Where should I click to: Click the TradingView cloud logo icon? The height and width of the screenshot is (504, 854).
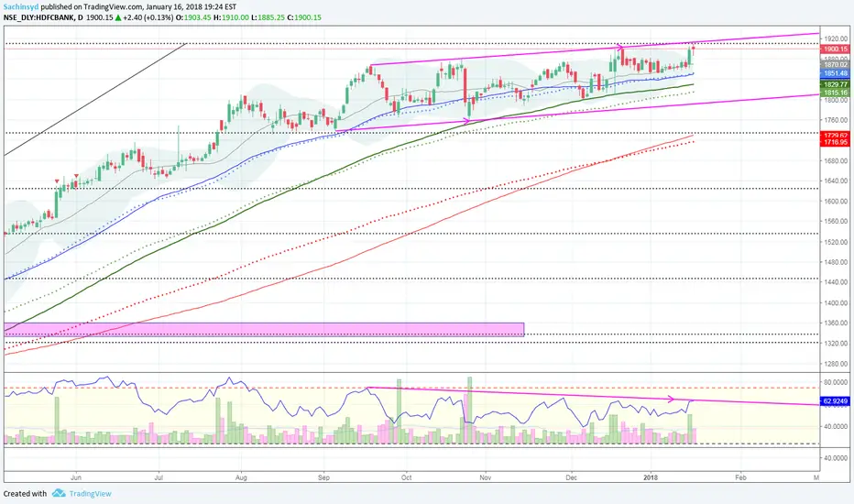pyautogui.click(x=59, y=493)
